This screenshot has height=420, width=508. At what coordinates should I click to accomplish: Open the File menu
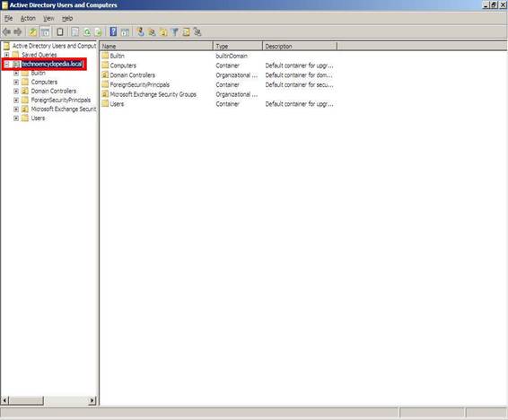point(8,19)
